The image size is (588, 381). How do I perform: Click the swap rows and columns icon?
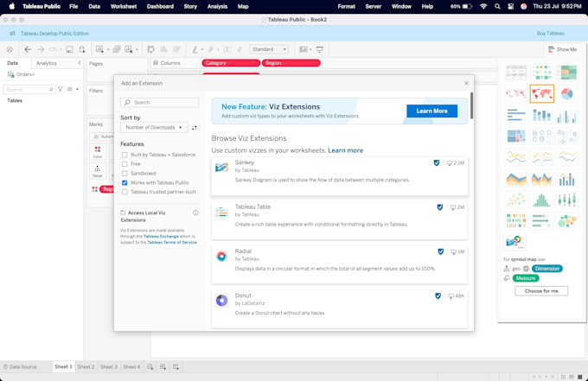pos(150,49)
